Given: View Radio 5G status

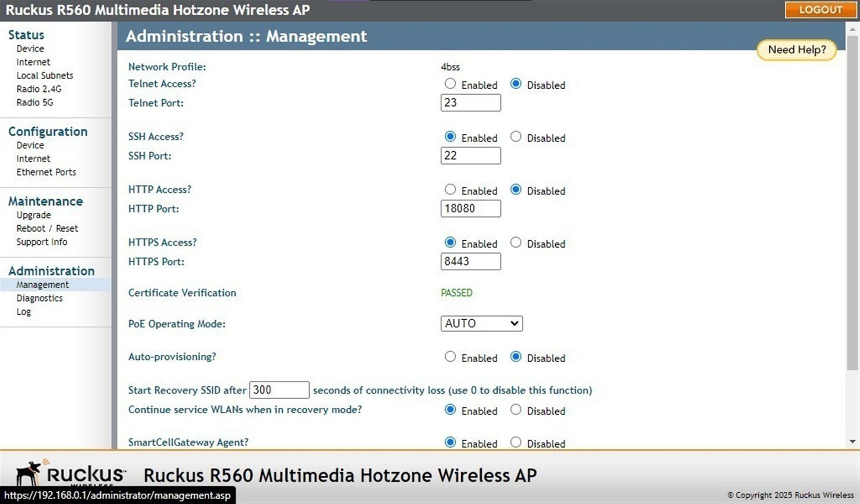Looking at the screenshot, I should pyautogui.click(x=34, y=102).
